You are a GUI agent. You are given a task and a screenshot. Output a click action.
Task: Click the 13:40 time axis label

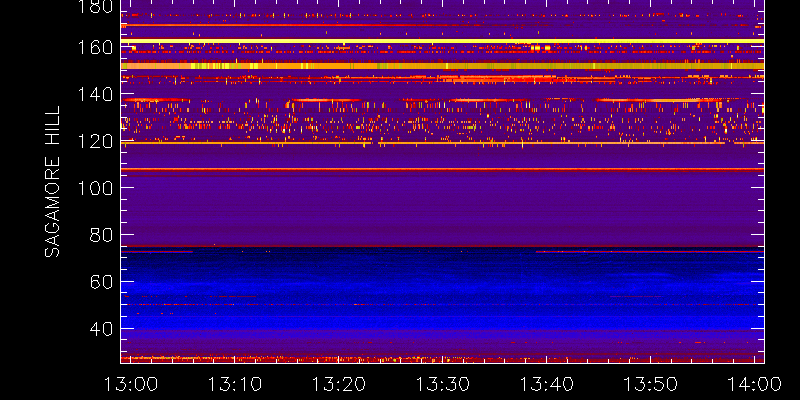547,384
